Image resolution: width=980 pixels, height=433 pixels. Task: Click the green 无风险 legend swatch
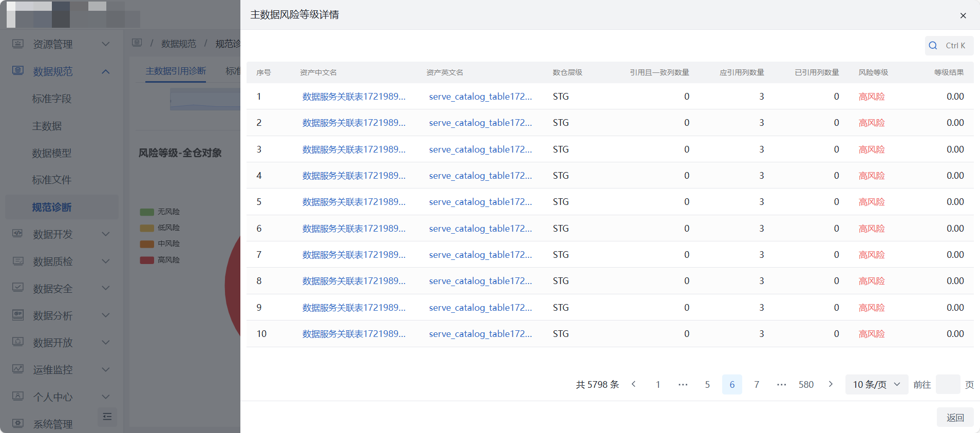(x=147, y=212)
